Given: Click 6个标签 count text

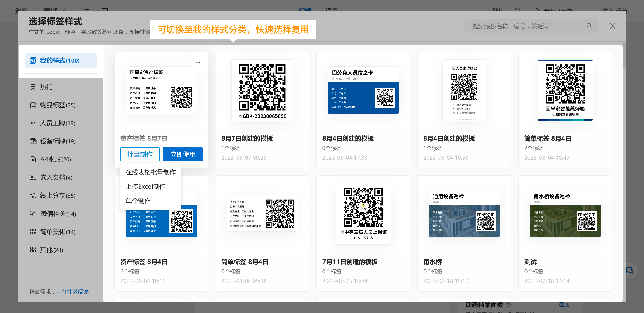Looking at the screenshot, I should [x=130, y=271].
